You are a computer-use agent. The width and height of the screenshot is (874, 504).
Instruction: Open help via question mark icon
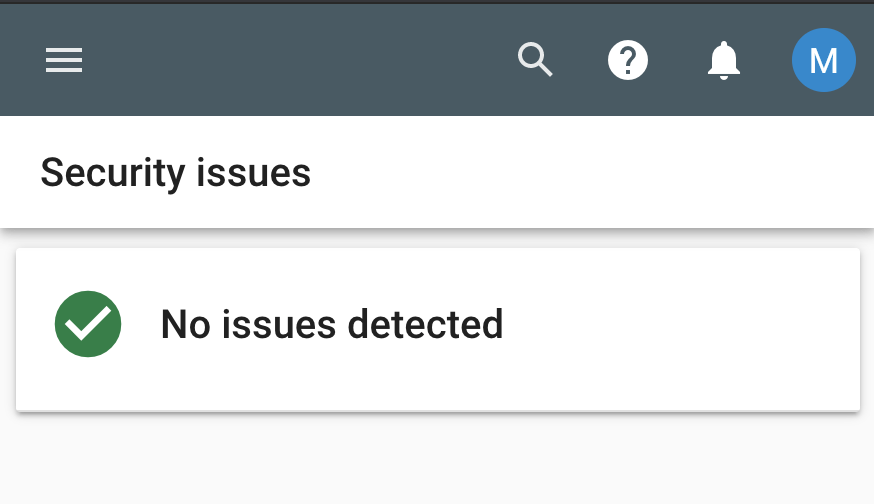628,61
